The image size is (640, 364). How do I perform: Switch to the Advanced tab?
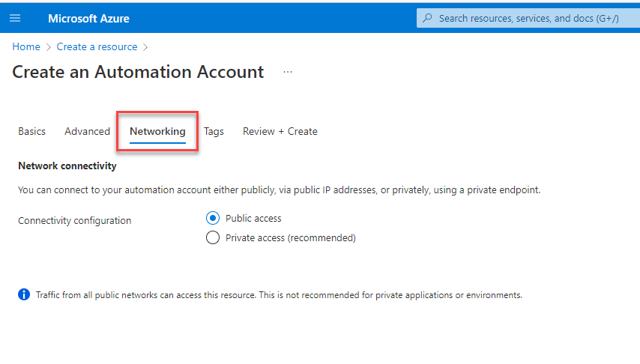(88, 131)
